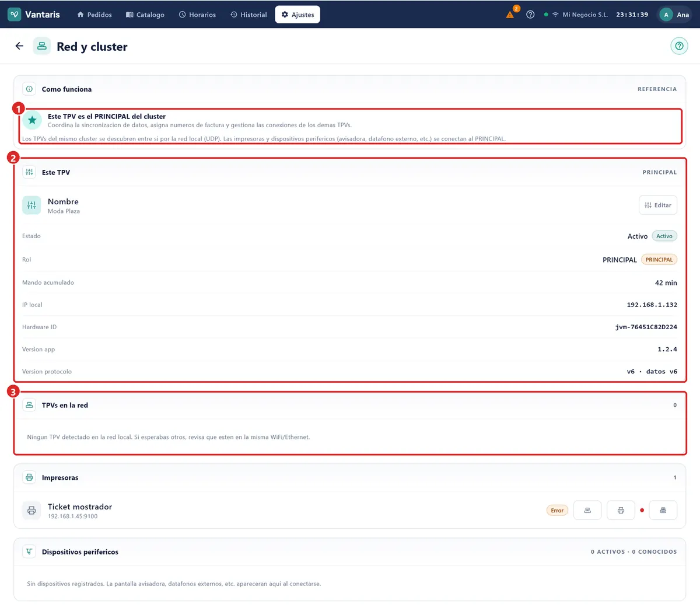Click the 42 min value
The width and height of the screenshot is (700, 611).
666,282
